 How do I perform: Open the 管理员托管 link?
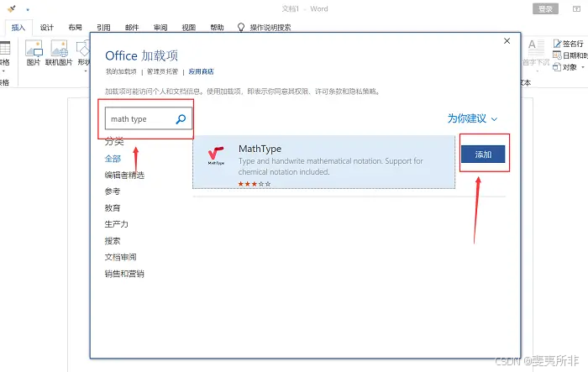162,71
